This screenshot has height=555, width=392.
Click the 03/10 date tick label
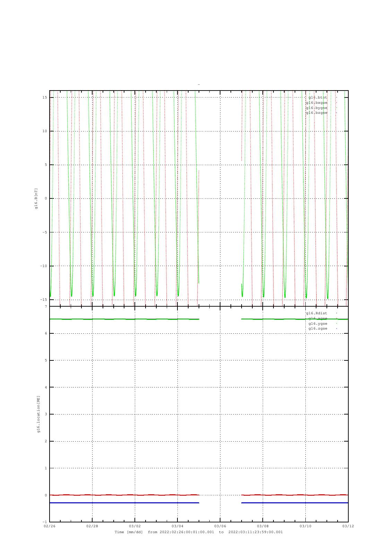tap(305, 526)
